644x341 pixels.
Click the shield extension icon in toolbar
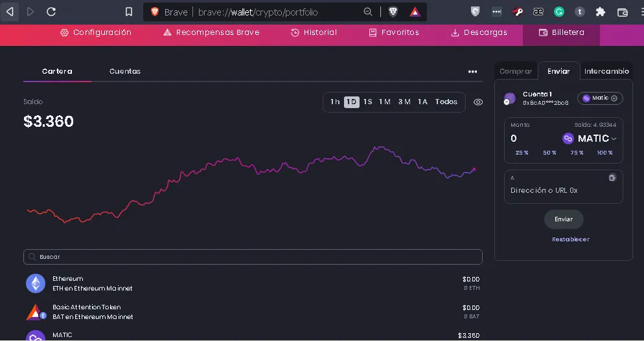[475, 12]
